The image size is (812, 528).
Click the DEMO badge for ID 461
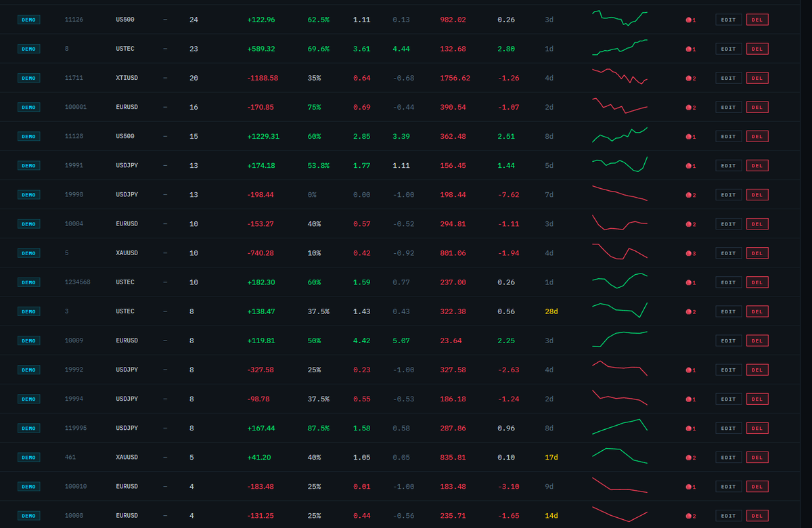pos(29,457)
